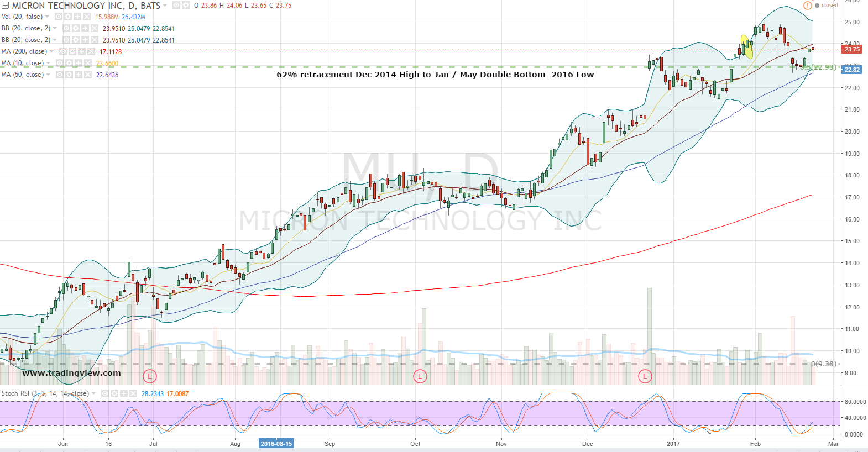
Task: Expand dropdown arrow for Vol (20, false)
Action: (x=47, y=17)
